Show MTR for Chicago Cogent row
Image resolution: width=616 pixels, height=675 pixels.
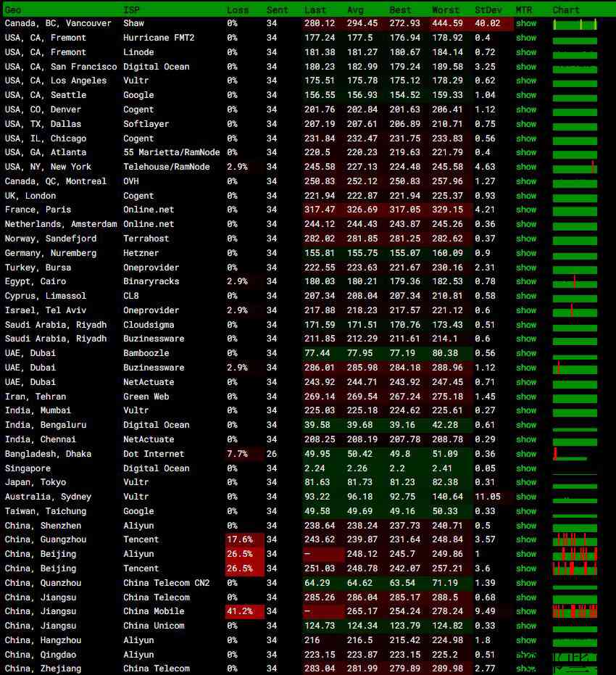click(526, 138)
